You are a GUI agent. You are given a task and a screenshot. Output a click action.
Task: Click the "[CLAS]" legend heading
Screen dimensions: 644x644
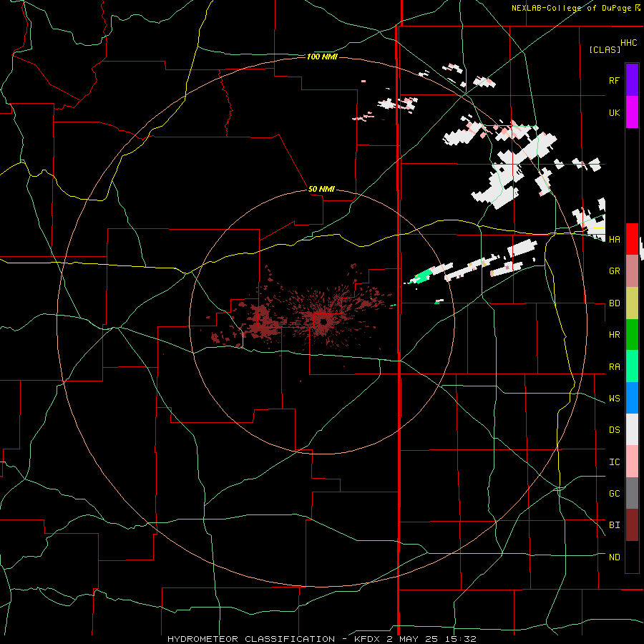point(605,49)
